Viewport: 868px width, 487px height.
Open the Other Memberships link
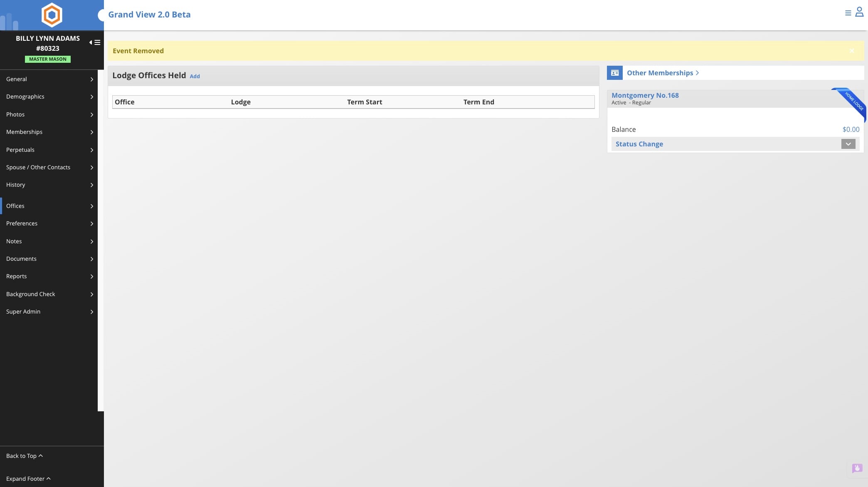(663, 73)
